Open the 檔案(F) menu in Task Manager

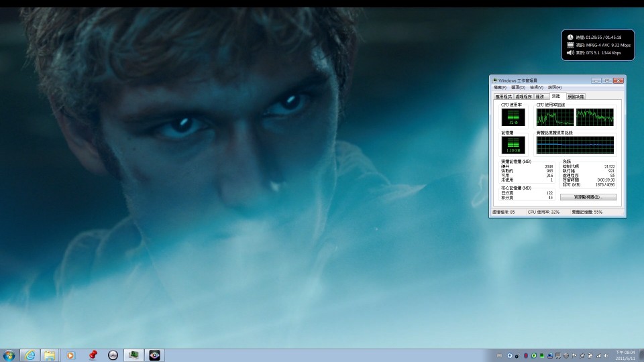click(x=500, y=88)
